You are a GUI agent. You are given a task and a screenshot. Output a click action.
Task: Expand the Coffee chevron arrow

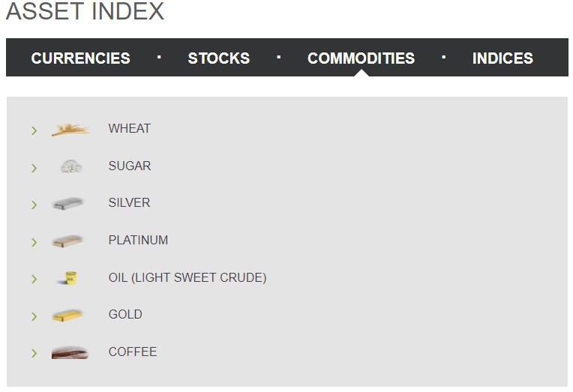click(x=34, y=353)
